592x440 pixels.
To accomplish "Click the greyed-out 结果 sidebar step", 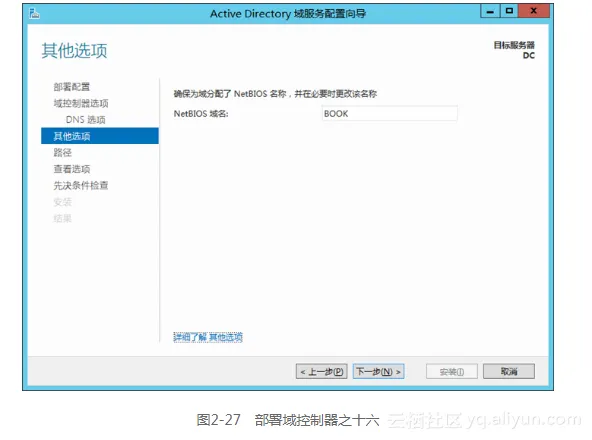I will [62, 218].
